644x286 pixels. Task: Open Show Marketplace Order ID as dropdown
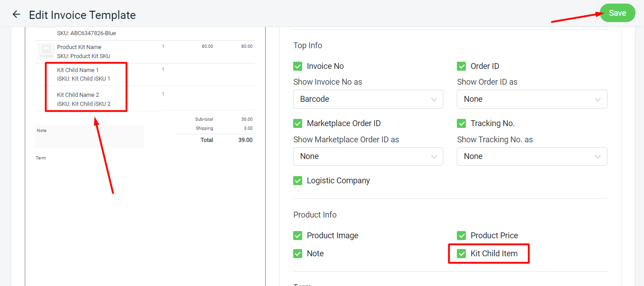(368, 156)
